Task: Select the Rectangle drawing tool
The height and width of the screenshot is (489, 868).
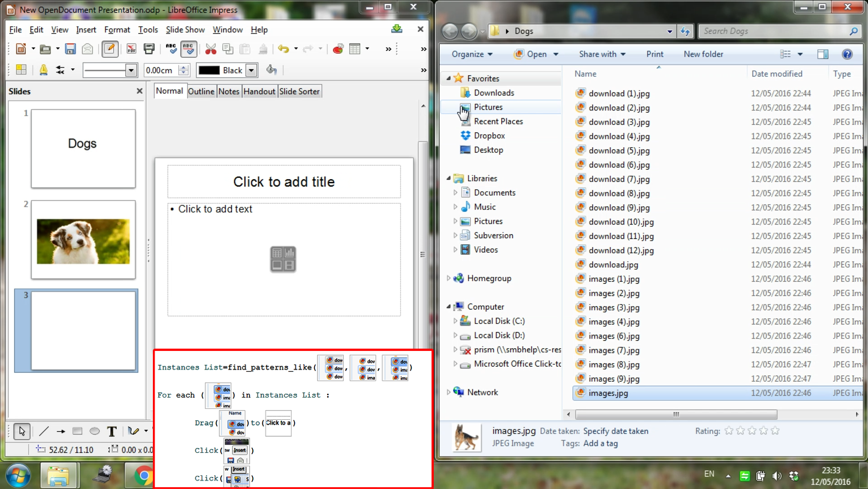Action: pos(77,431)
